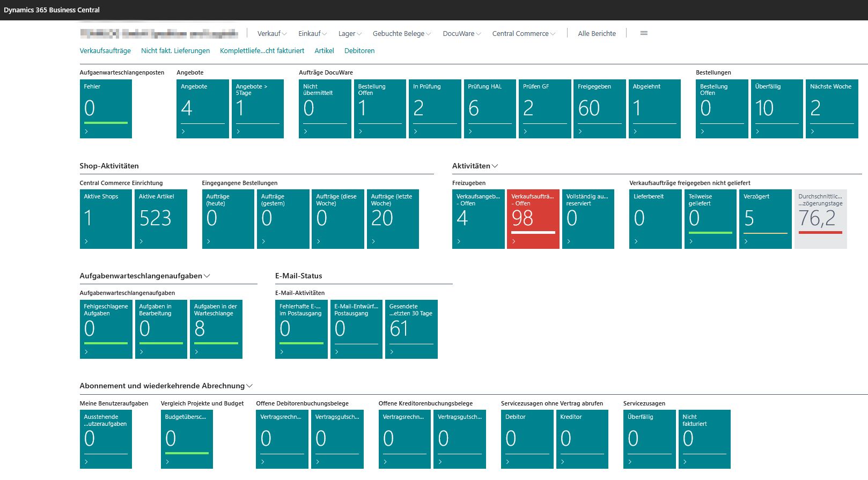Open the Central Commerce dropdown menu
The height and width of the screenshot is (480, 868).
pos(523,34)
